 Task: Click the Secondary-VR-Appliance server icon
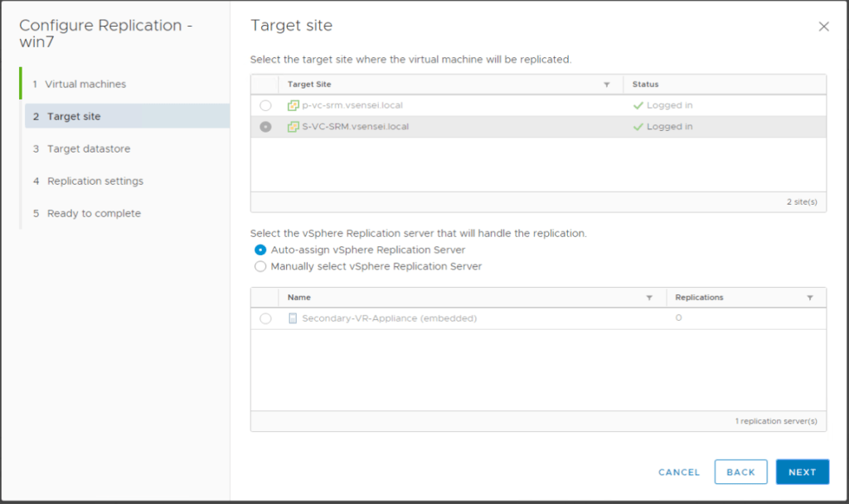[x=293, y=318]
